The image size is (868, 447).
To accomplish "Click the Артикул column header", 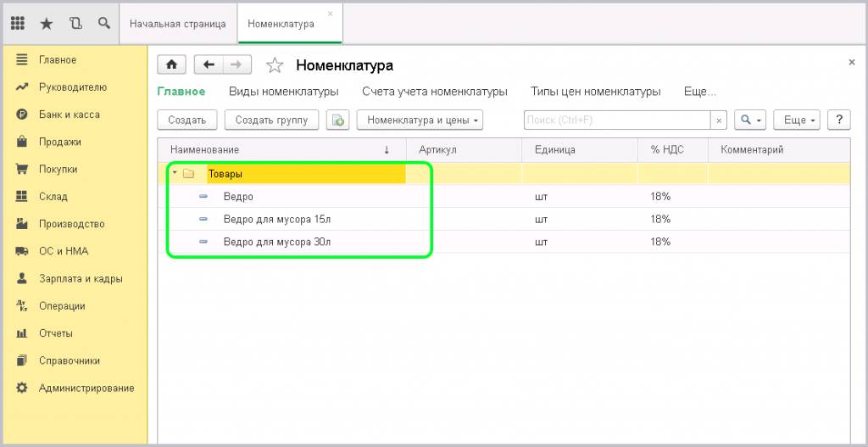I will click(x=464, y=149).
